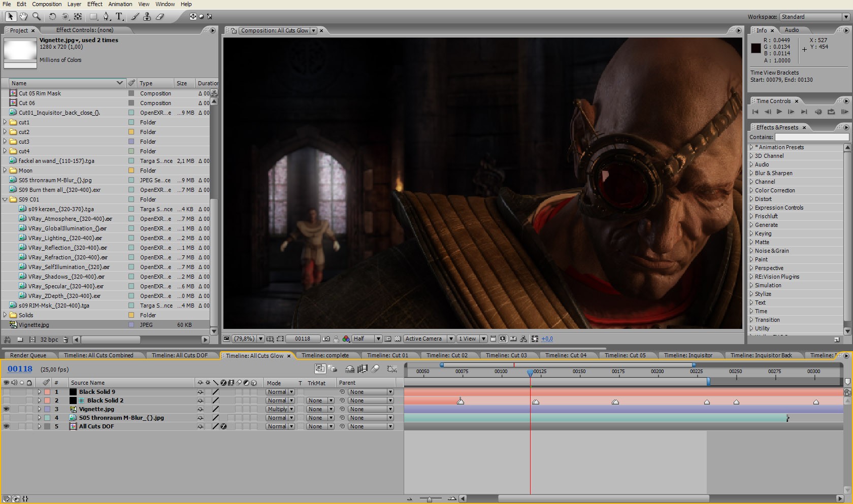Select the Selection arrow tool
Screen dimensions: 853x504
click(x=10, y=16)
